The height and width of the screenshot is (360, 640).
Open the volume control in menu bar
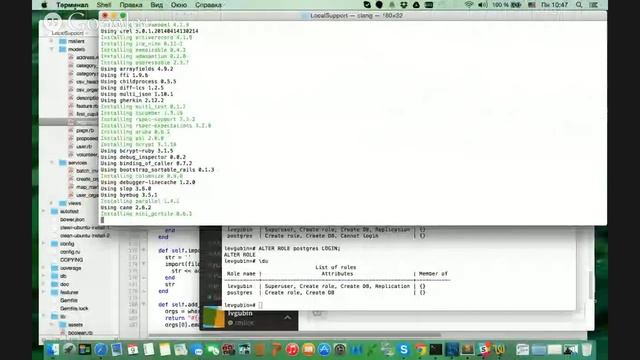click(x=482, y=5)
